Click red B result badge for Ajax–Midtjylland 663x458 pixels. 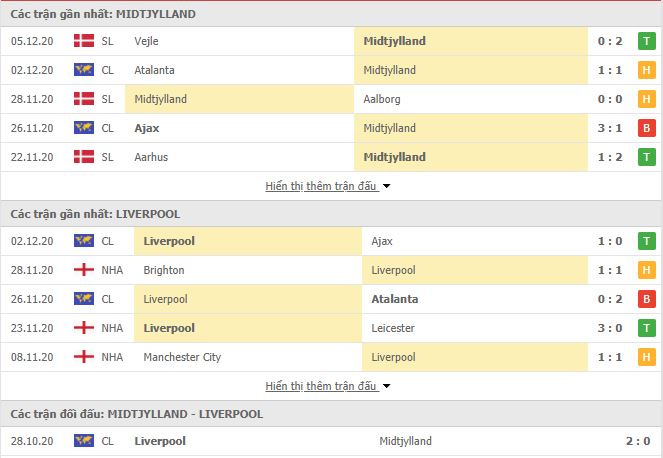point(646,128)
